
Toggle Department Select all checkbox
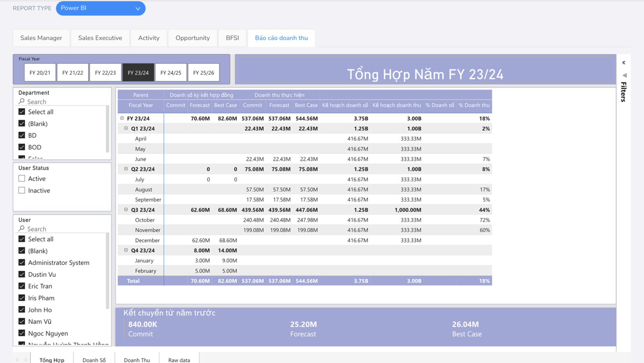[x=22, y=112]
